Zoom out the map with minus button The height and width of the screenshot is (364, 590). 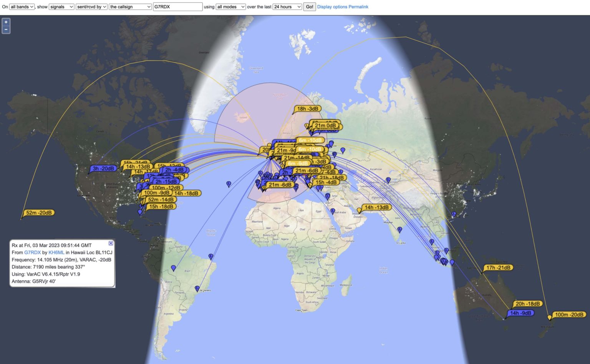click(x=6, y=30)
